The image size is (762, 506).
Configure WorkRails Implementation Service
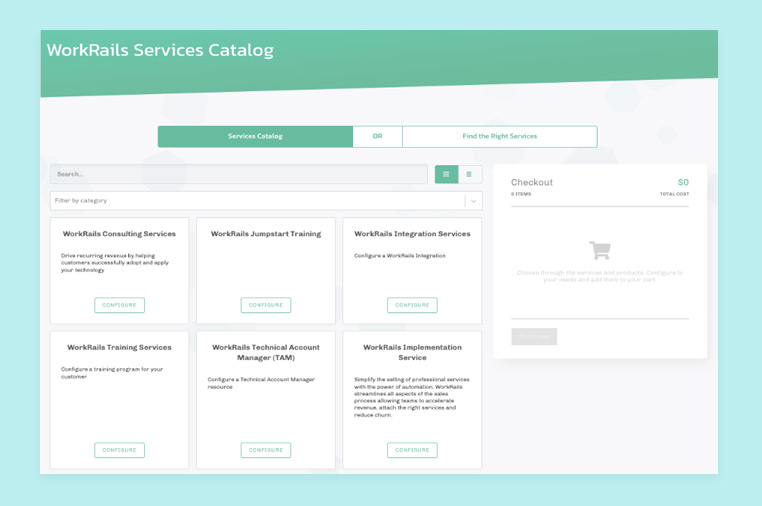(x=412, y=450)
